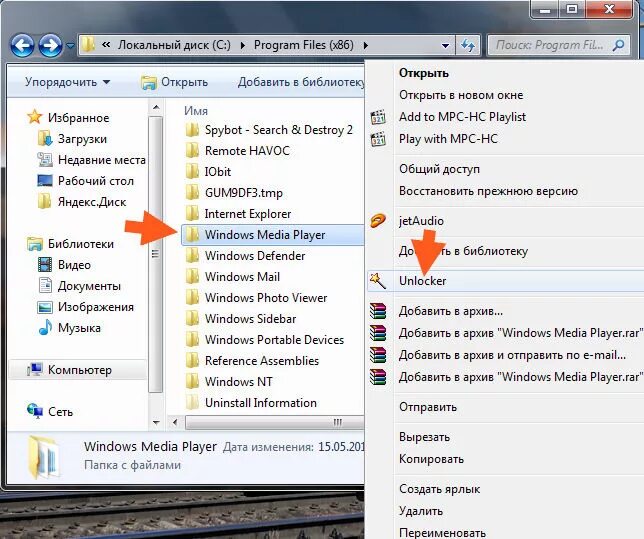Expand arrow after Program Files (x86) breadcrumb
The height and width of the screenshot is (539, 644).
coord(366,45)
